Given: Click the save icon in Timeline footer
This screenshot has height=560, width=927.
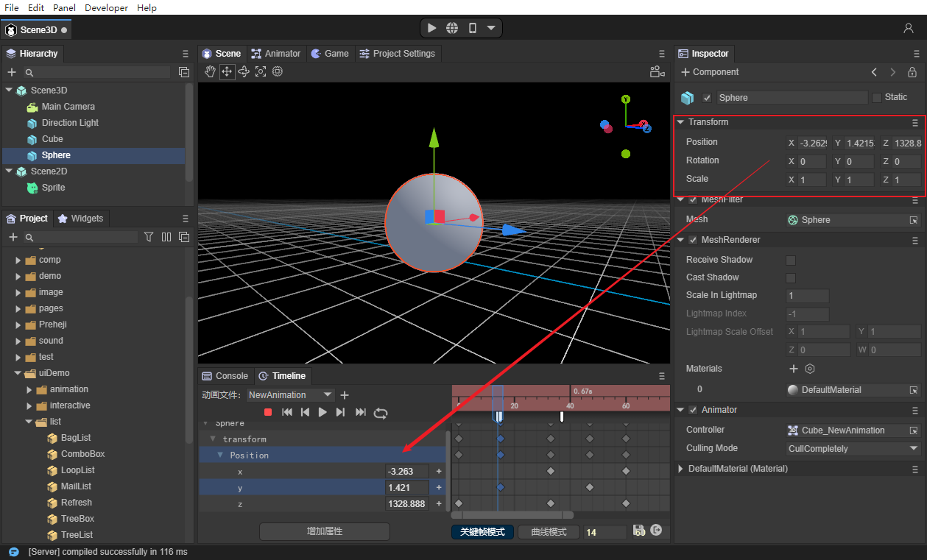Looking at the screenshot, I should [x=638, y=531].
